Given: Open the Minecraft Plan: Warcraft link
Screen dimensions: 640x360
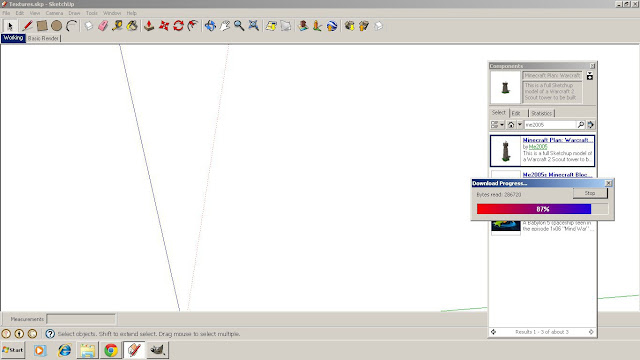Looking at the screenshot, I should [x=557, y=140].
